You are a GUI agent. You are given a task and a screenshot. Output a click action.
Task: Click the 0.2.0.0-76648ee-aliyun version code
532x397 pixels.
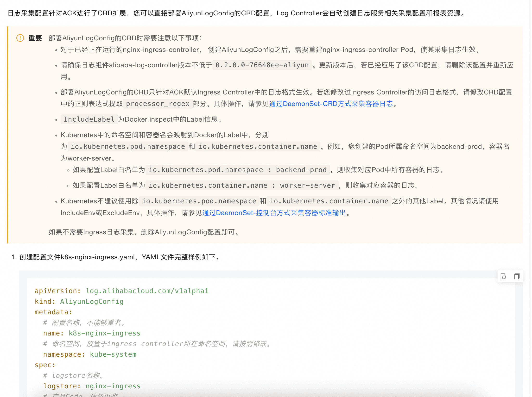click(x=262, y=65)
